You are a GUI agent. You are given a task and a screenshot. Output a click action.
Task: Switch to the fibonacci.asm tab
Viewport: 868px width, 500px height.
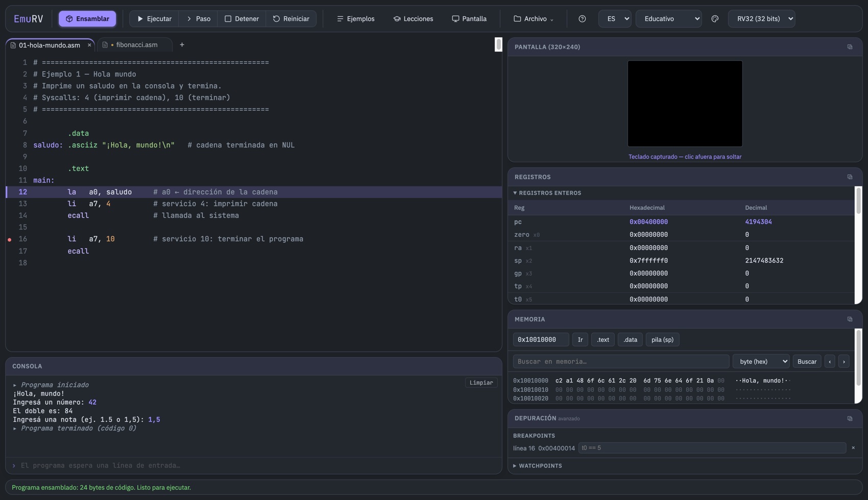pos(134,45)
